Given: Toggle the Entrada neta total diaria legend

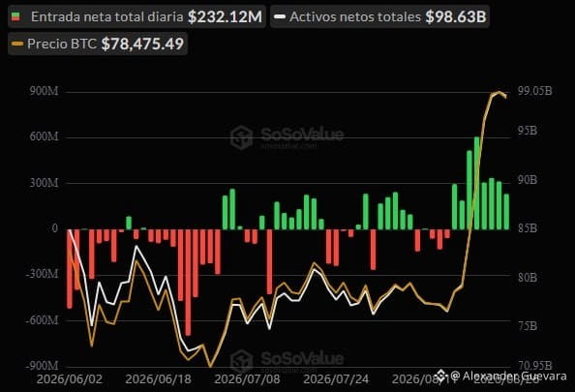Looking at the screenshot, I should 136,16.
